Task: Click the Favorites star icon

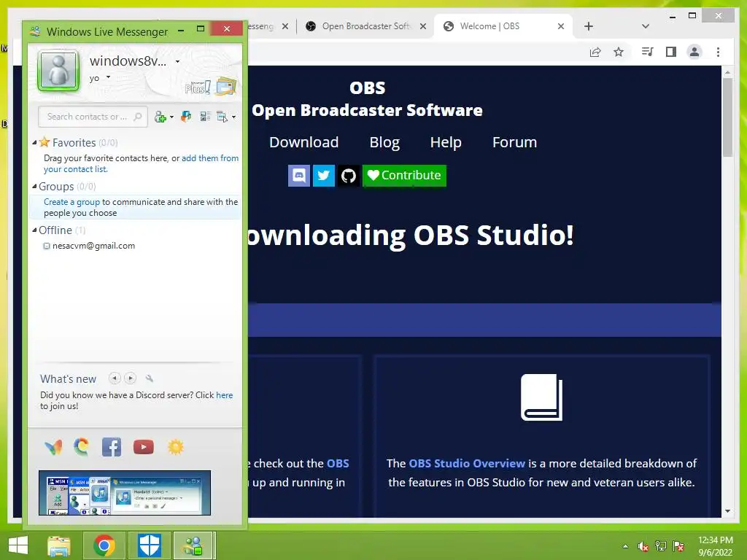Action: [44, 142]
